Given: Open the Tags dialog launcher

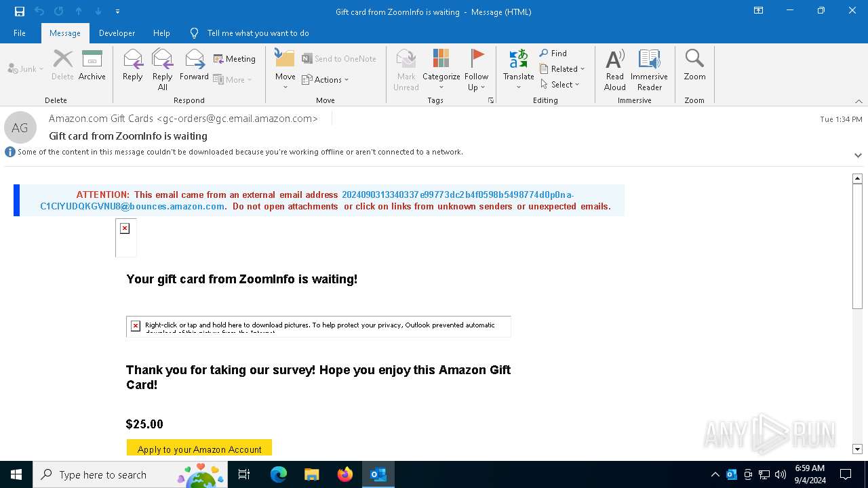Looking at the screenshot, I should 491,100.
